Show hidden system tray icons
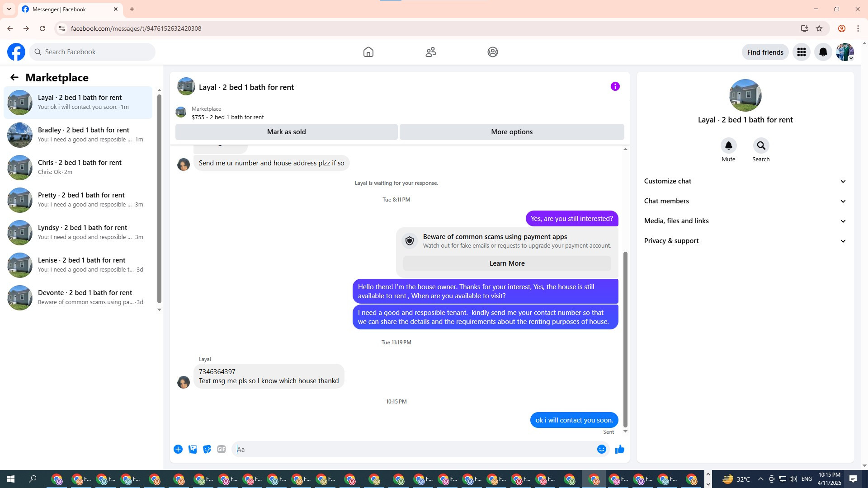Screen dimensions: 868x488 (760, 479)
